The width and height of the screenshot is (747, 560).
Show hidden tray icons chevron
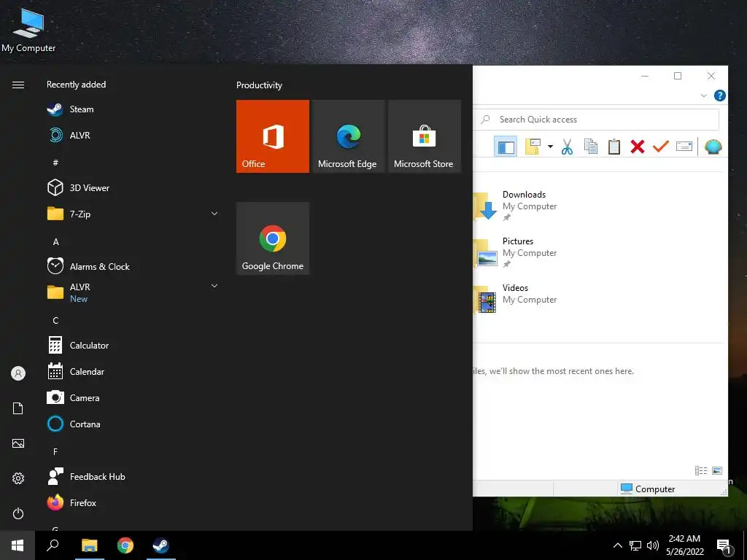coord(617,545)
